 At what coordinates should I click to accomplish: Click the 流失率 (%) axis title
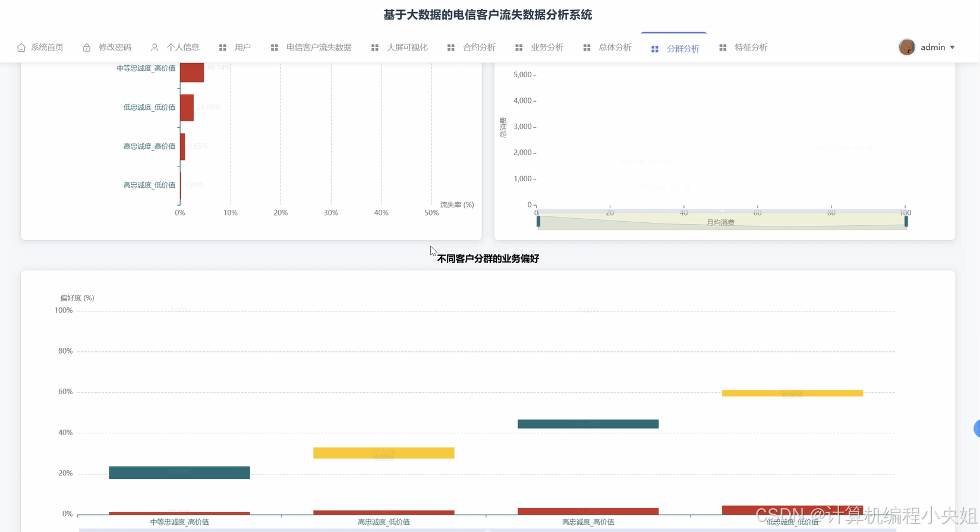pos(457,204)
